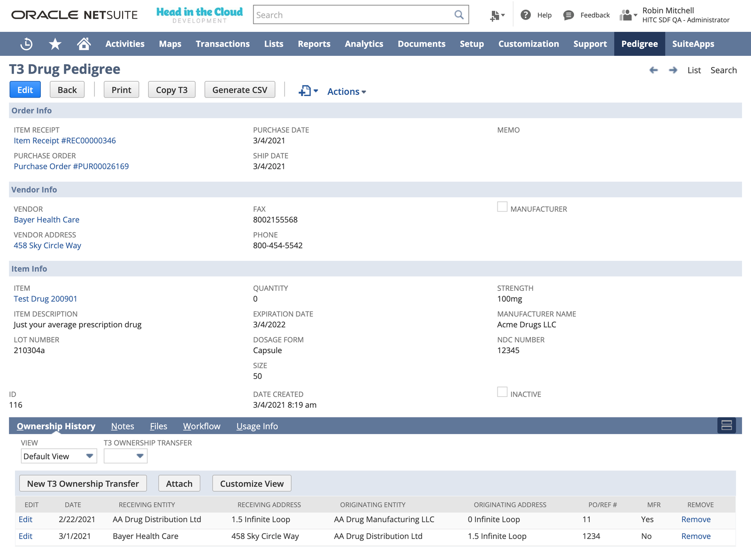This screenshot has height=560, width=751.
Task: Click the Help question mark icon
Action: point(526,15)
